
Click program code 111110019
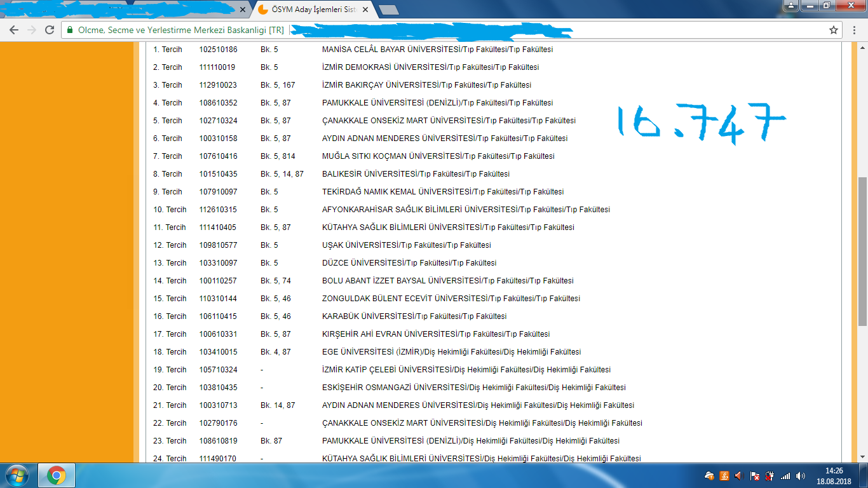click(217, 67)
